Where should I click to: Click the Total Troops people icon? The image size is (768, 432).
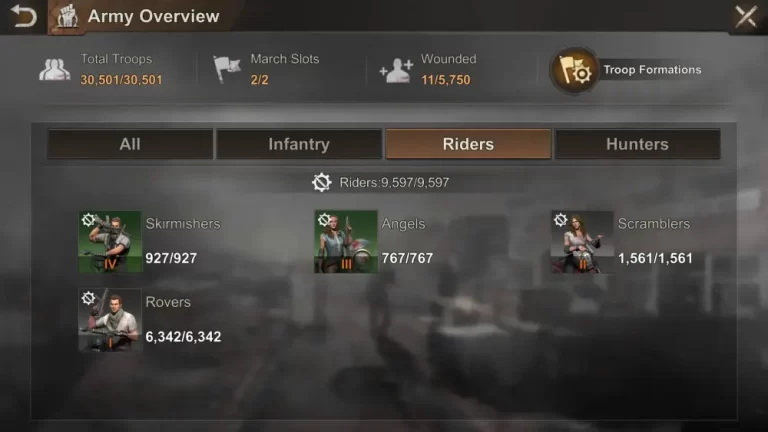(x=54, y=69)
